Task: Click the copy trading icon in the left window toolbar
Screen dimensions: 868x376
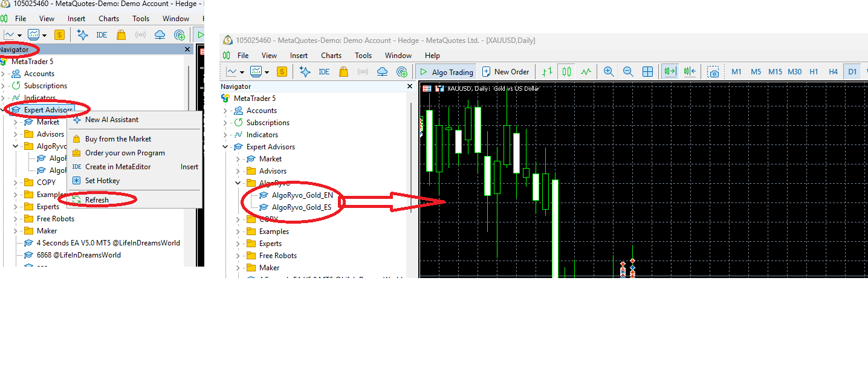Action: click(179, 34)
